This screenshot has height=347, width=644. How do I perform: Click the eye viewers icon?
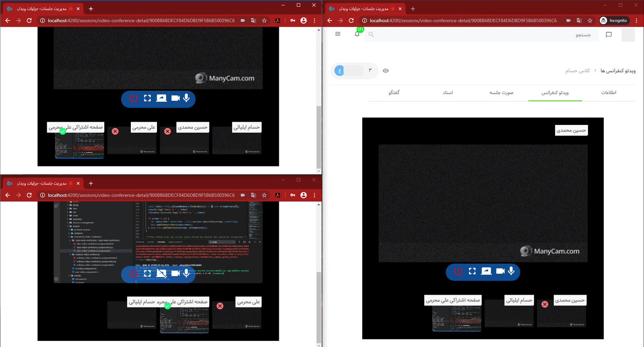click(x=386, y=71)
